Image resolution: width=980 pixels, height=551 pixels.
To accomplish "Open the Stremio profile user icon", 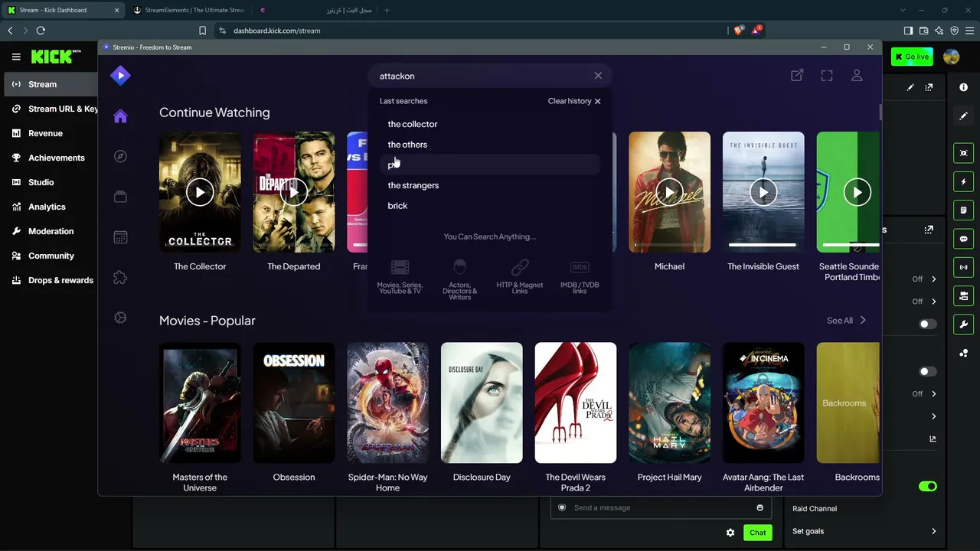I will pos(857,75).
